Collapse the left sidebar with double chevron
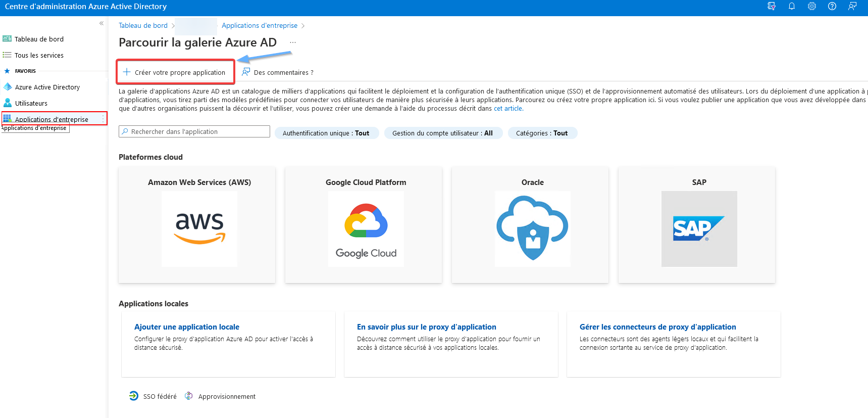The width and height of the screenshot is (868, 418). tap(101, 23)
